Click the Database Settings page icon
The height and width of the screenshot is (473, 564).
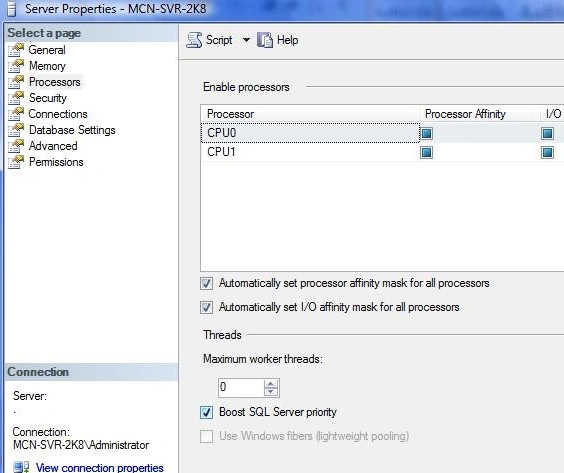tap(16, 130)
